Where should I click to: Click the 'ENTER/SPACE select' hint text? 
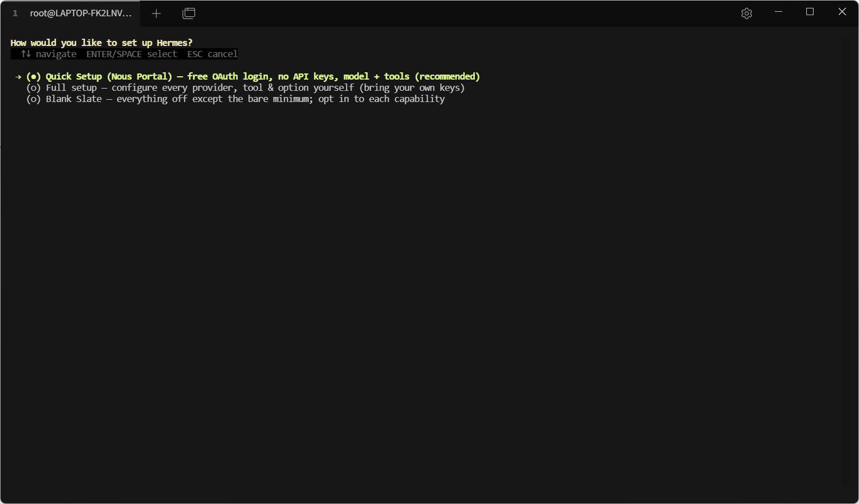(132, 54)
